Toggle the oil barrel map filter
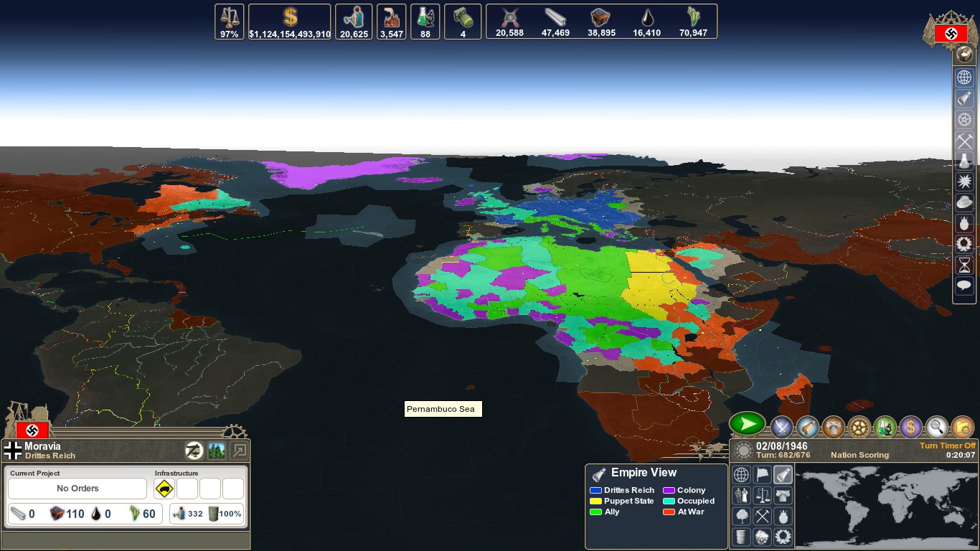This screenshot has width=980, height=551. (x=741, y=537)
